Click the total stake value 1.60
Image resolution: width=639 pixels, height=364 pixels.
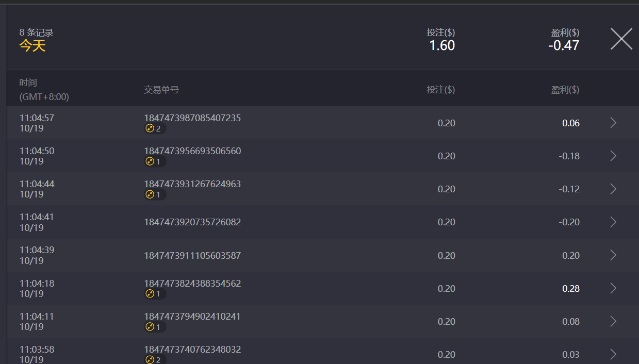442,45
